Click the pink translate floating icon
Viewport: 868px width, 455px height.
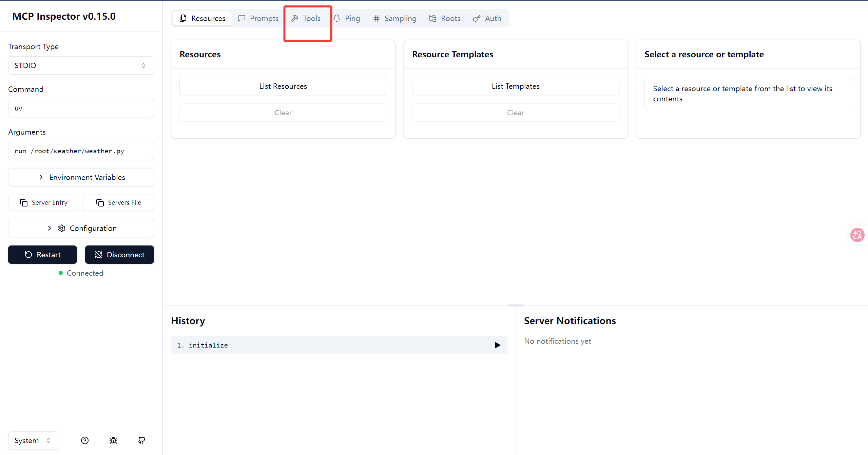click(857, 235)
